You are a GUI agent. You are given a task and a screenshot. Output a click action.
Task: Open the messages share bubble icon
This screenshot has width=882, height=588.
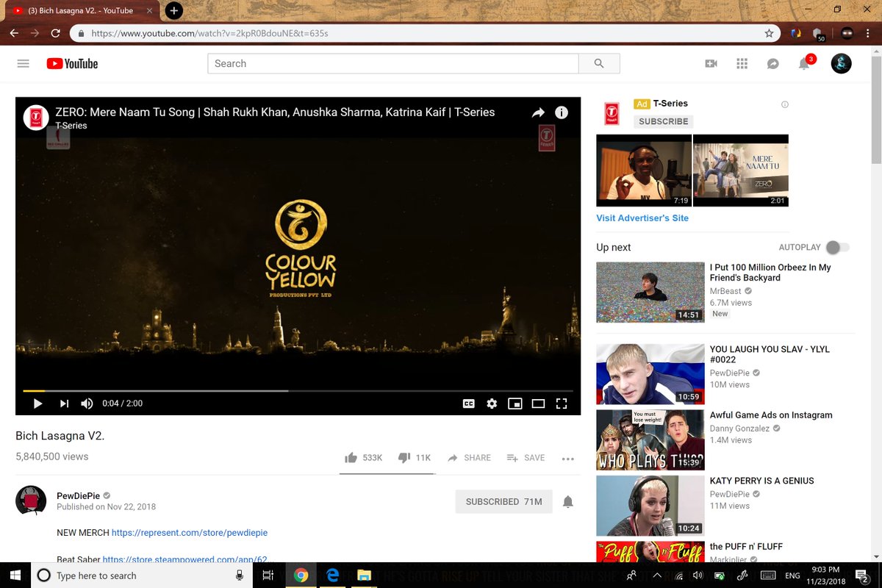click(x=772, y=64)
